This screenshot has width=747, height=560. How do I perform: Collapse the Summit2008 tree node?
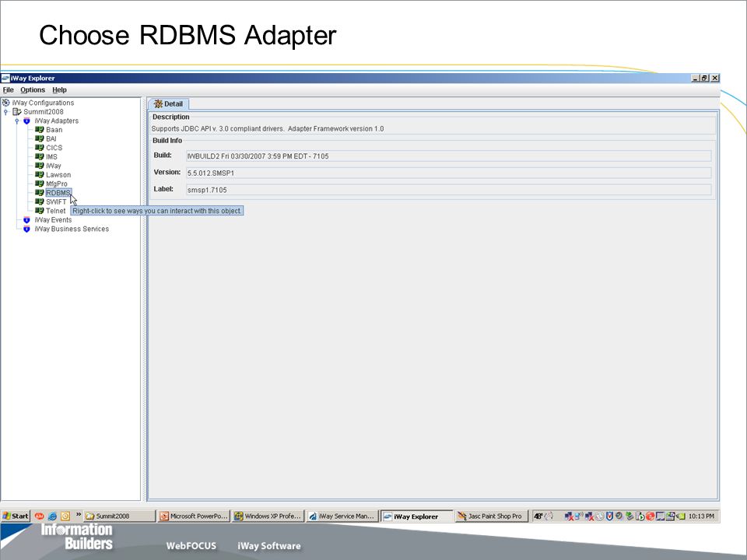5,112
